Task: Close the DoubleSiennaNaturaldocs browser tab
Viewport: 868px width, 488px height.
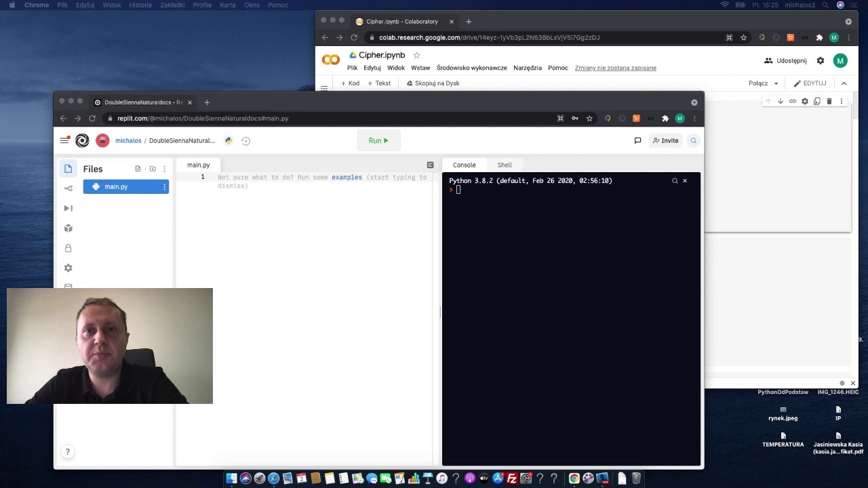Action: 190,102
